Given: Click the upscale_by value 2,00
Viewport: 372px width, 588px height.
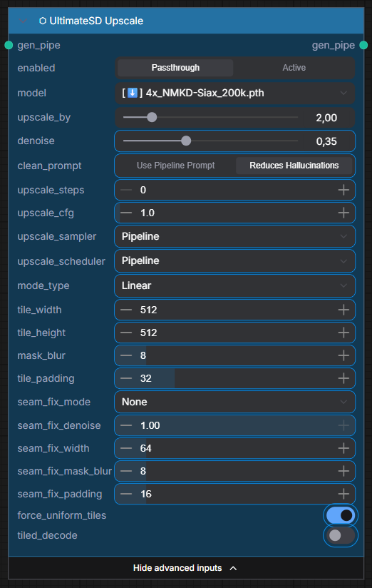Looking at the screenshot, I should 326,118.
